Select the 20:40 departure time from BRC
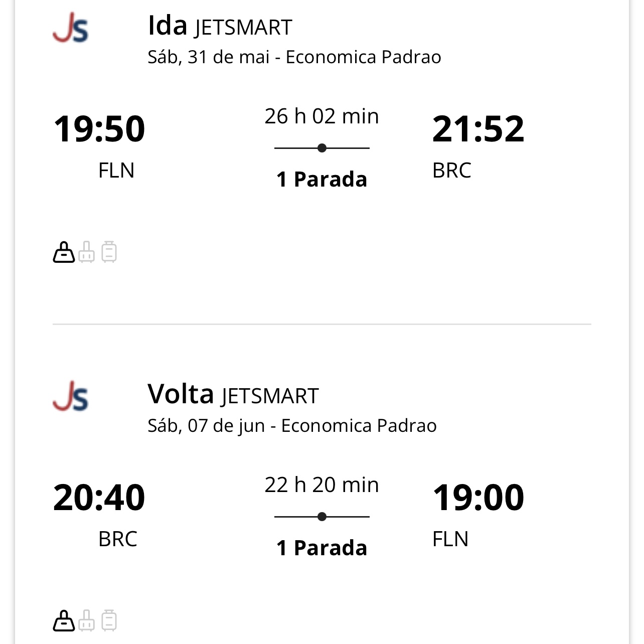 (x=99, y=498)
